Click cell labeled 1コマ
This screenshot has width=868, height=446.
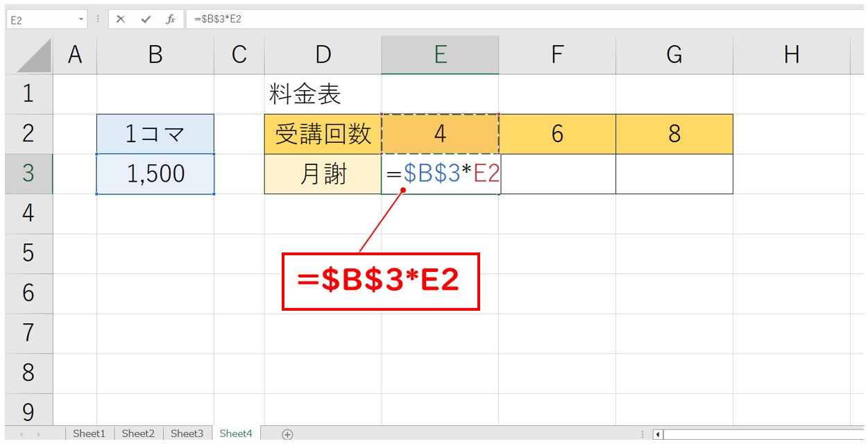click(x=155, y=134)
